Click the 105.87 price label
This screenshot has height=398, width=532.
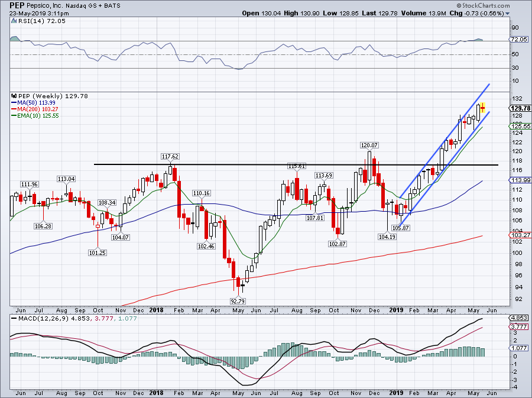click(401, 228)
